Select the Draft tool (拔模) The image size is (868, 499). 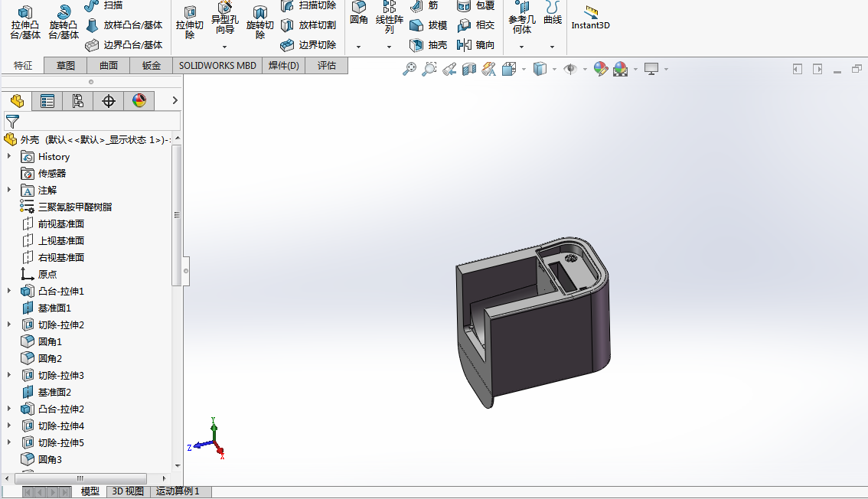(x=429, y=25)
